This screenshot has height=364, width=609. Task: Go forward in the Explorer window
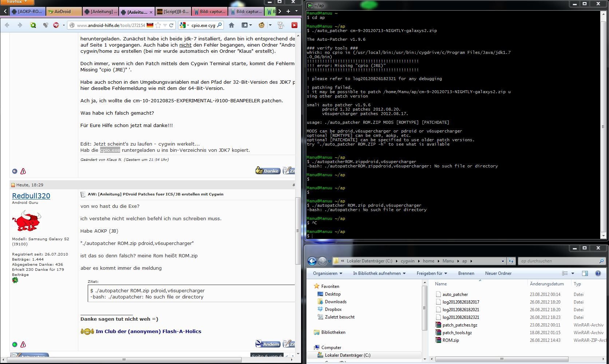[322, 261]
